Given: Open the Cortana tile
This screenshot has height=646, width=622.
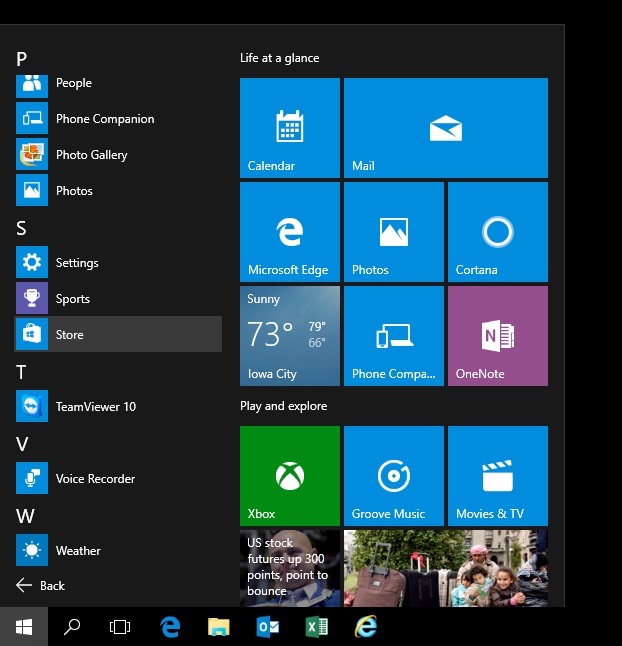Looking at the screenshot, I should [x=498, y=232].
